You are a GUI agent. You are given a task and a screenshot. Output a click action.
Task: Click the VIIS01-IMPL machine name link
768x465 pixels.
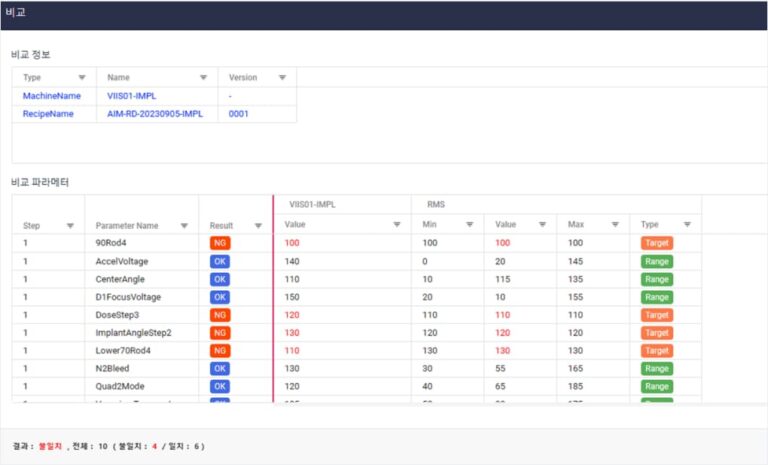click(132, 96)
